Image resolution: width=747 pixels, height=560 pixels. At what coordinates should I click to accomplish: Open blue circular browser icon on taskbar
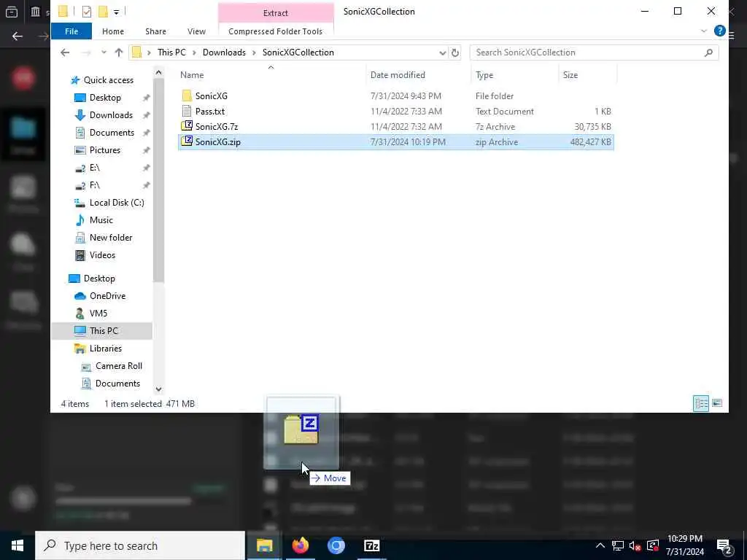pyautogui.click(x=336, y=545)
